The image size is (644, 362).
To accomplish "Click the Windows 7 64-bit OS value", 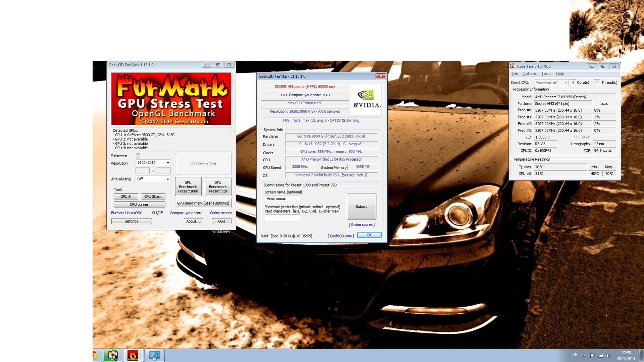I will (331, 175).
